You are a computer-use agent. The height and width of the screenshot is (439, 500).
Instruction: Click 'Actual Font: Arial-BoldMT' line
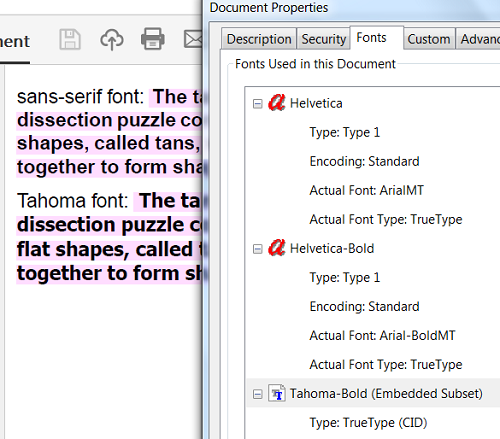click(382, 335)
